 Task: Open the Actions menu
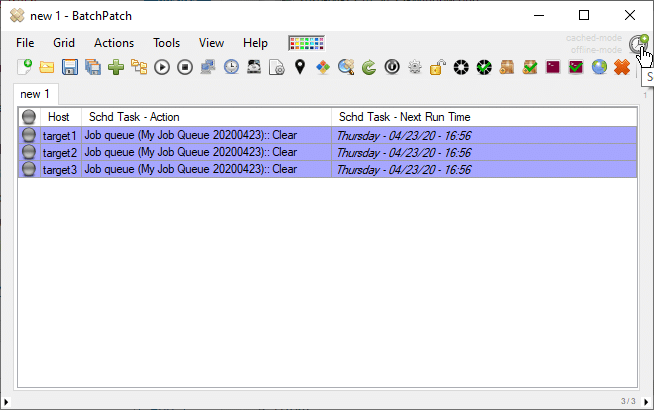(x=114, y=43)
